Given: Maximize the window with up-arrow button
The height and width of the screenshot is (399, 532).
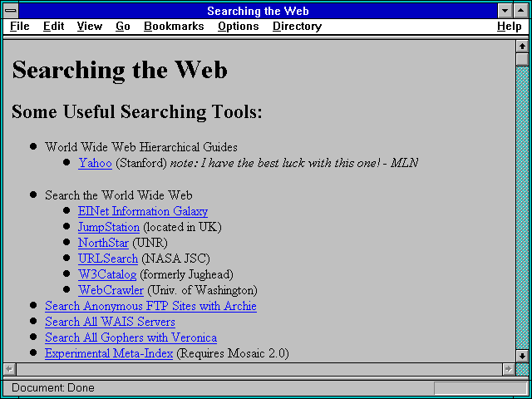Looking at the screenshot, I should (520, 11).
